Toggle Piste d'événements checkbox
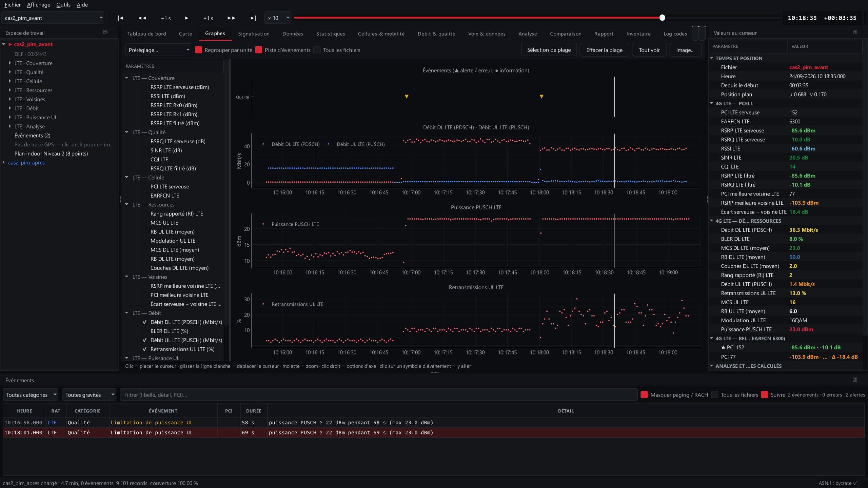Screen dimensions: 868x488 258,50
